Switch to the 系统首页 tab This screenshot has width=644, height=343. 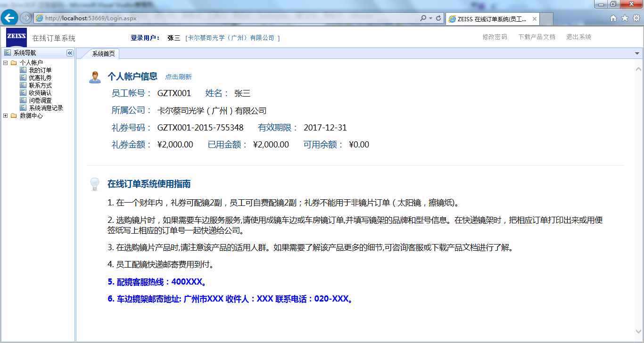(103, 54)
